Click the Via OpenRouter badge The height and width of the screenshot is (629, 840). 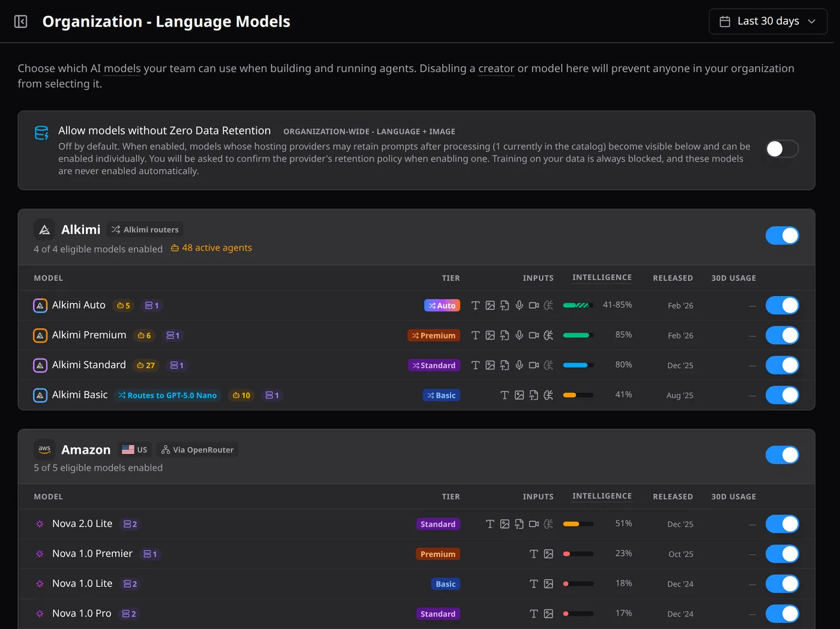pos(198,450)
